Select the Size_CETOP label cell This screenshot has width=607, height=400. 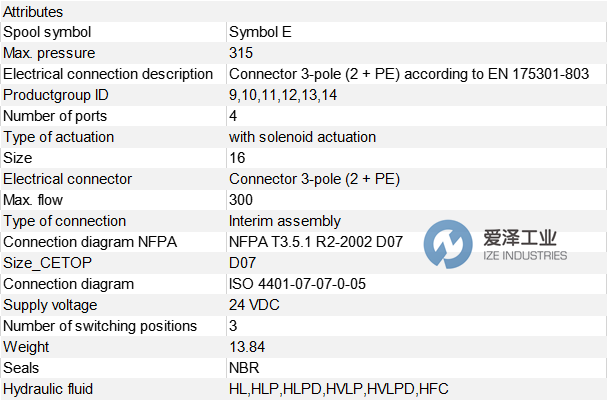[47, 263]
